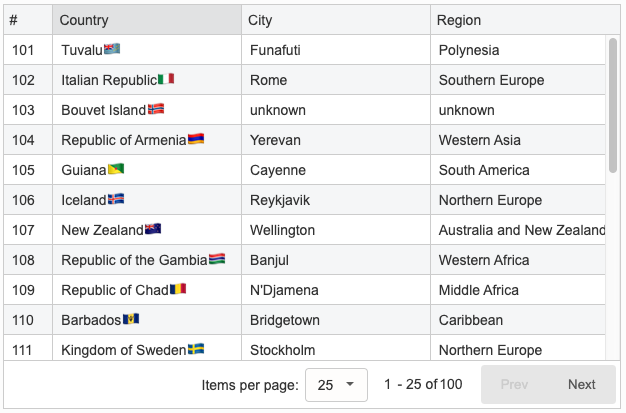Click the Iceland flag icon
The height and width of the screenshot is (413, 626).
pos(116,199)
